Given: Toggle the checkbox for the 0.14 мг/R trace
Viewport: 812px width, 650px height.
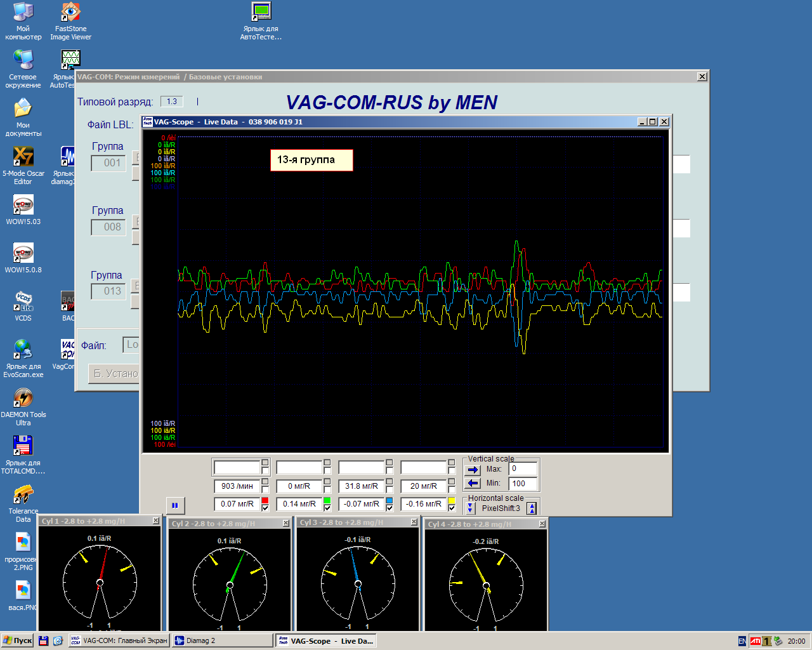Looking at the screenshot, I should 327,508.
